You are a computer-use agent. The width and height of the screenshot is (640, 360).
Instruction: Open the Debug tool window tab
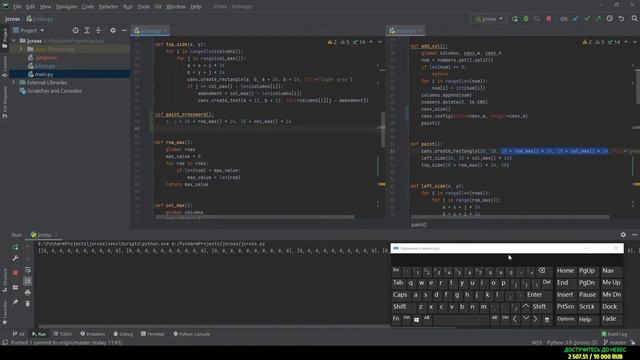click(x=123, y=334)
